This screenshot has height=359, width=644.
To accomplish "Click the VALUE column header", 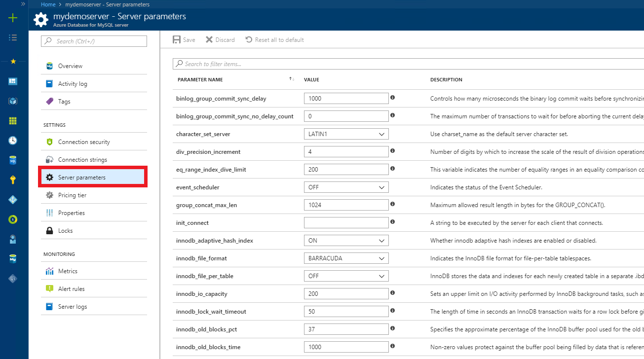I will [311, 79].
